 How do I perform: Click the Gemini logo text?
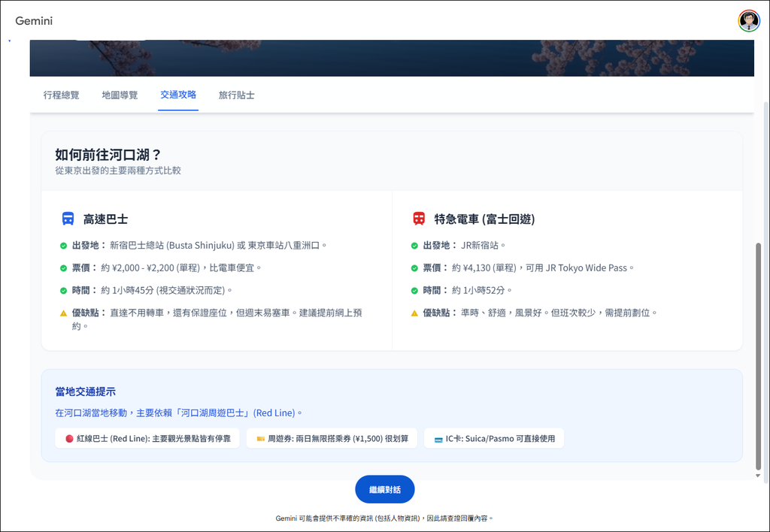pyautogui.click(x=33, y=21)
